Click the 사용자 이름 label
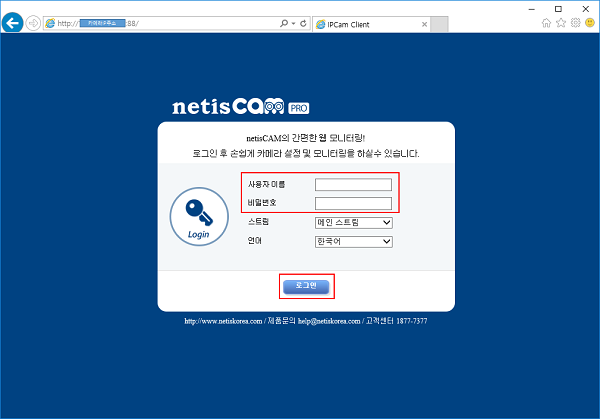 coord(266,184)
